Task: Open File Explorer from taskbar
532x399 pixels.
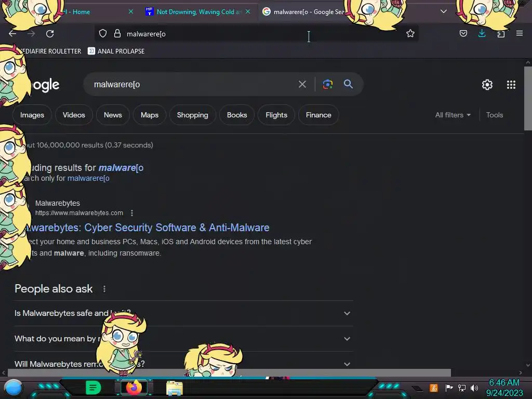Action: [x=175, y=388]
